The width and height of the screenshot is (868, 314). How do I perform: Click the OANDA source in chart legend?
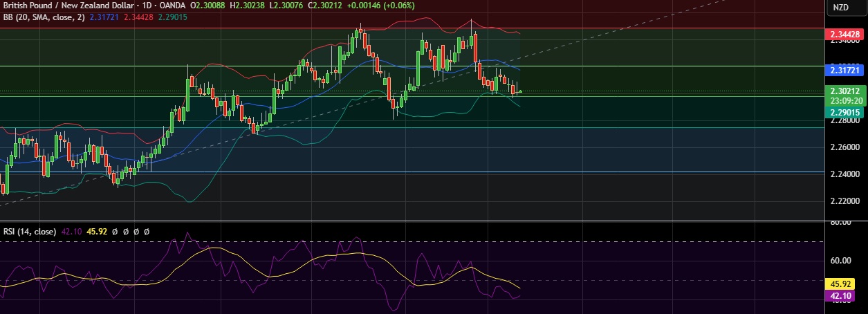(176, 7)
